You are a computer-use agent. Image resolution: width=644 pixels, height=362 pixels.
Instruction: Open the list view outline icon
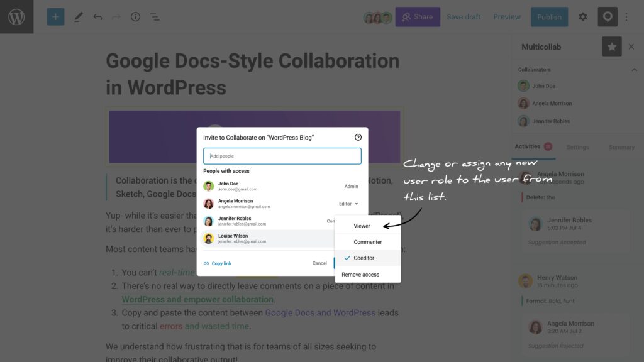click(x=155, y=17)
